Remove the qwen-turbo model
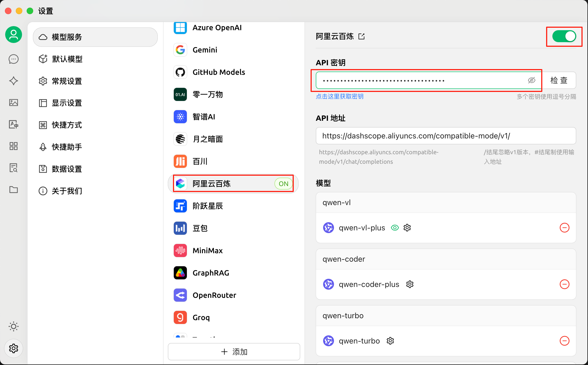 [x=565, y=341]
